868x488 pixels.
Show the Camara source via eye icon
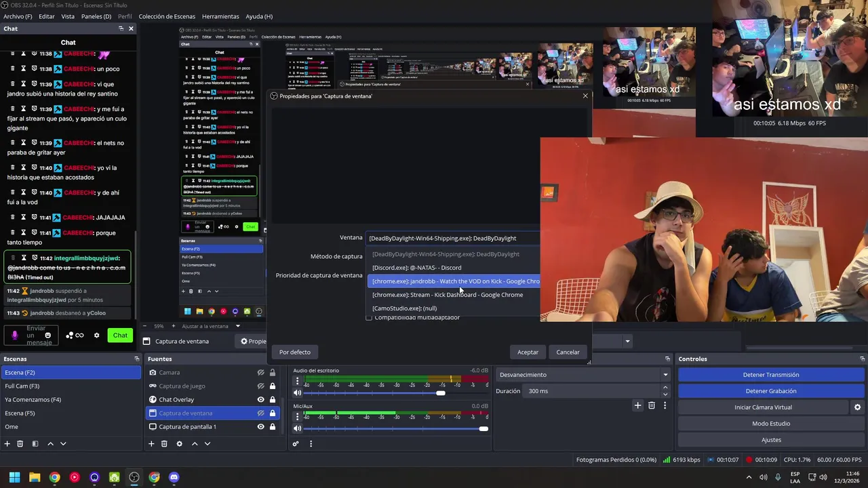[x=260, y=373]
